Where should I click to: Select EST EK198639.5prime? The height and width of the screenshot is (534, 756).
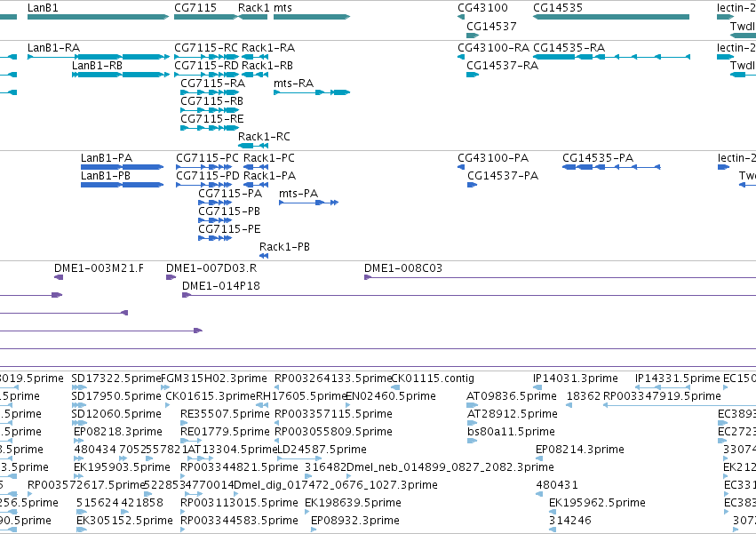pyautogui.click(x=308, y=513)
